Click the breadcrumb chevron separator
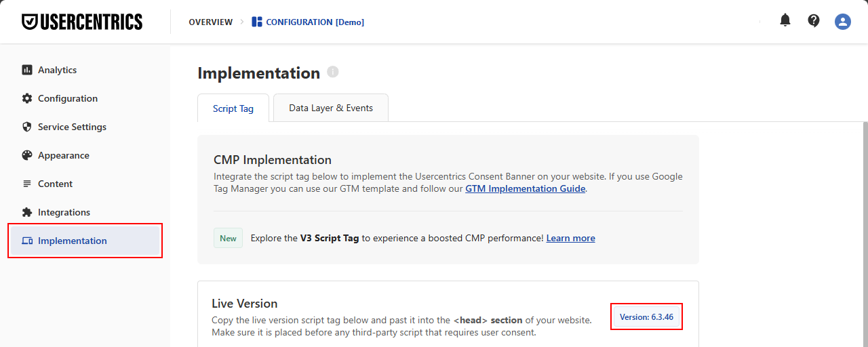Screen dimensions: 868x347 [x=241, y=22]
